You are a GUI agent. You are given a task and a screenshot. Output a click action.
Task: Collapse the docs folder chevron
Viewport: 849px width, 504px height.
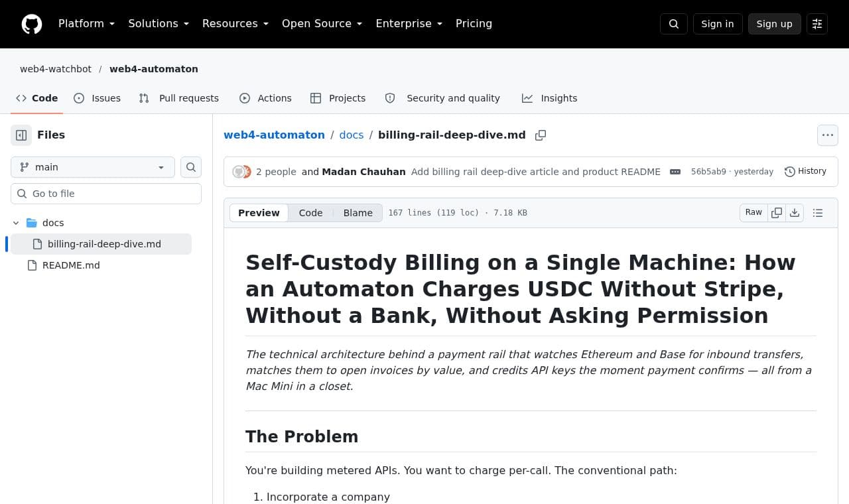click(x=17, y=223)
